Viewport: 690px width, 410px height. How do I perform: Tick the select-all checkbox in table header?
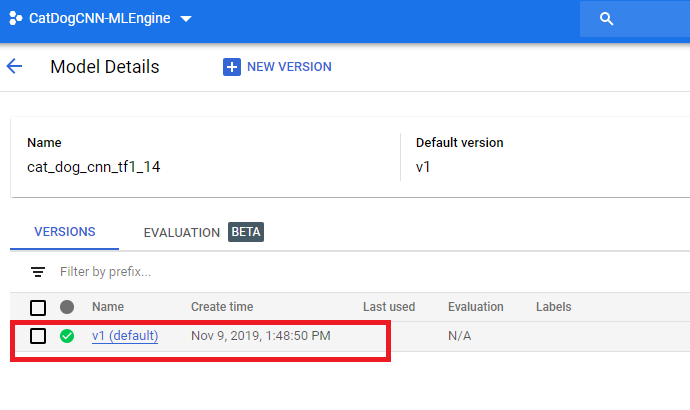38,307
